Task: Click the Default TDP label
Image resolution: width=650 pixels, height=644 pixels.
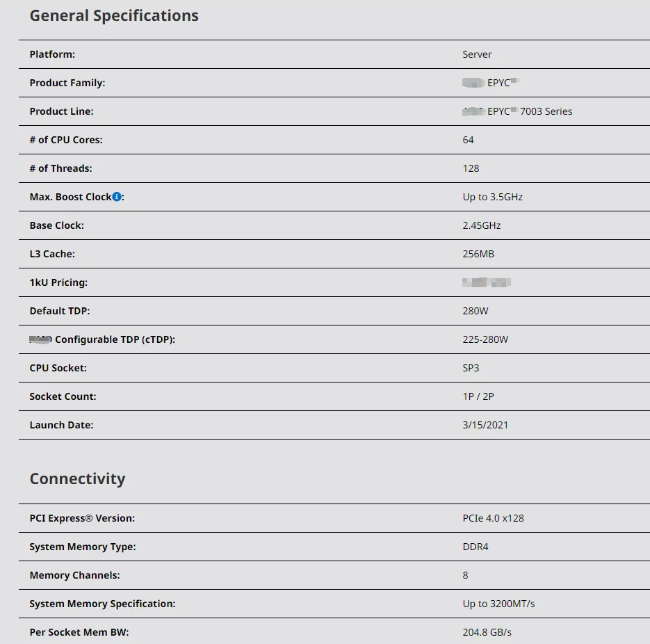Action: (x=60, y=311)
